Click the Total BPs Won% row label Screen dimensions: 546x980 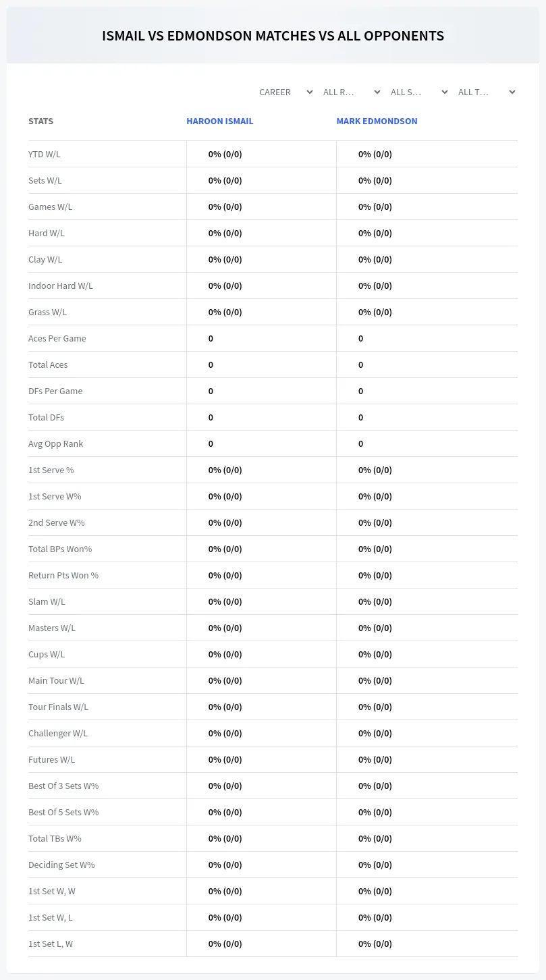[x=60, y=549]
